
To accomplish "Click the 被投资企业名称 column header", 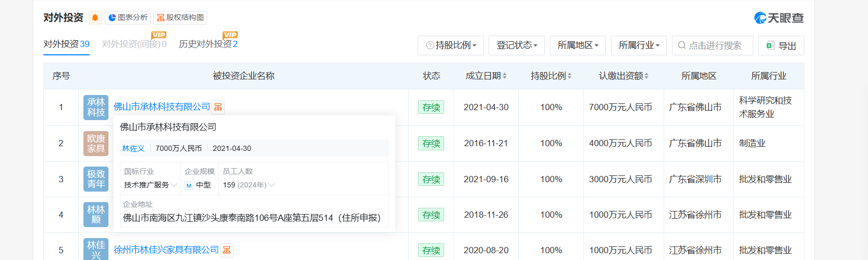I will tap(243, 76).
